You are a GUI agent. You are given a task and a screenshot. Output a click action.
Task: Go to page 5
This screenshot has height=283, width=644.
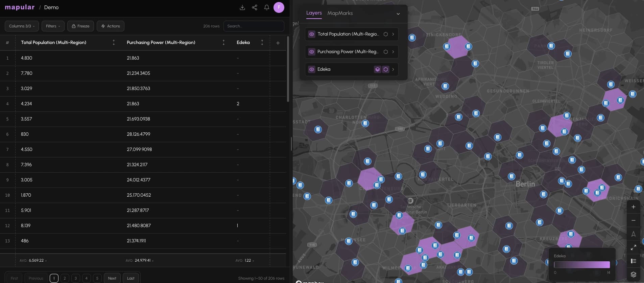click(x=97, y=278)
